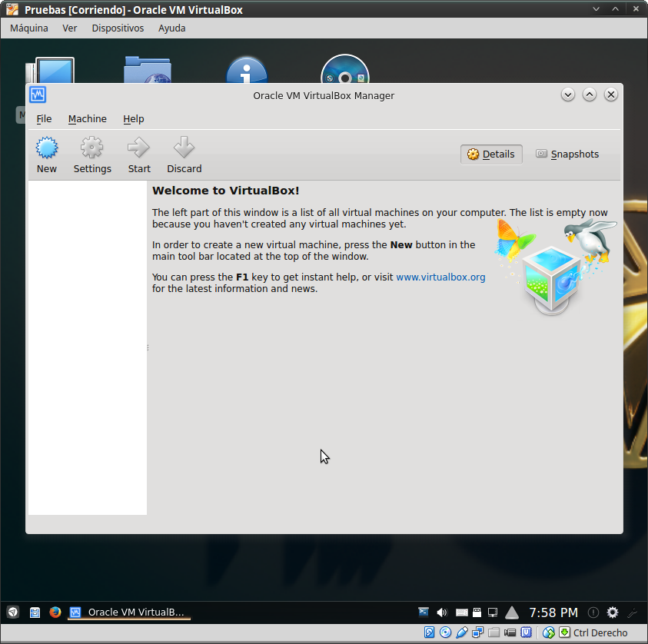This screenshot has height=644, width=648.
Task: Follow the www.virtualbox.org link
Action: coord(440,277)
